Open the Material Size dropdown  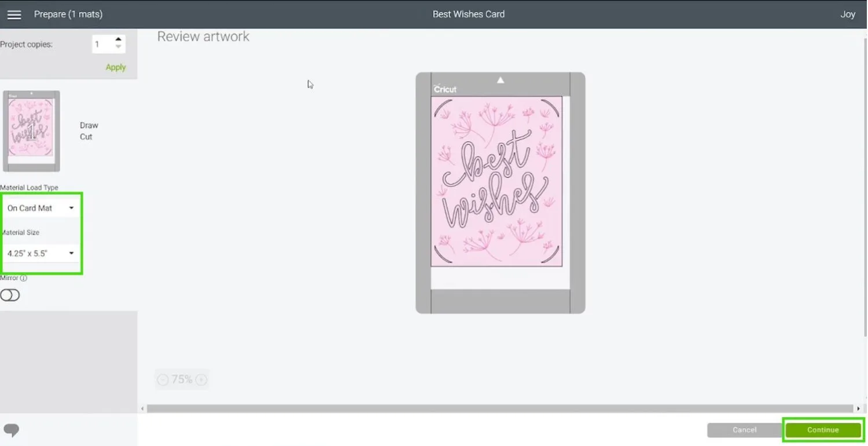point(41,253)
